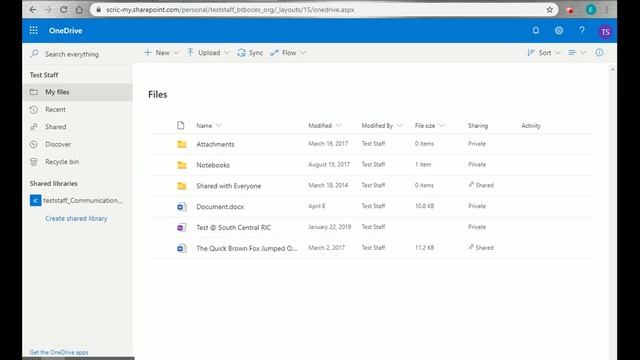640x360 pixels.
Task: Click Get the OneDrive apps link
Action: [59, 352]
